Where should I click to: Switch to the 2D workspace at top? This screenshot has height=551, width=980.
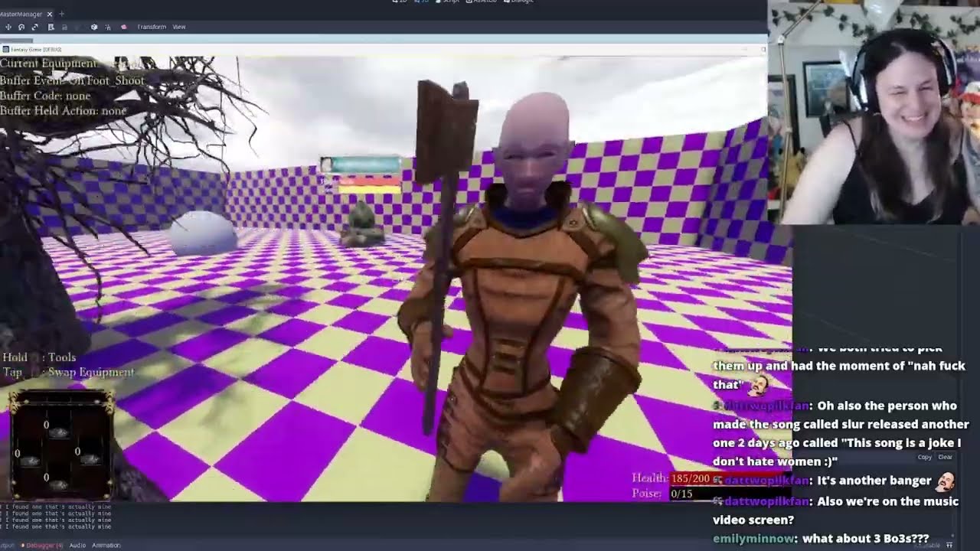click(x=399, y=2)
